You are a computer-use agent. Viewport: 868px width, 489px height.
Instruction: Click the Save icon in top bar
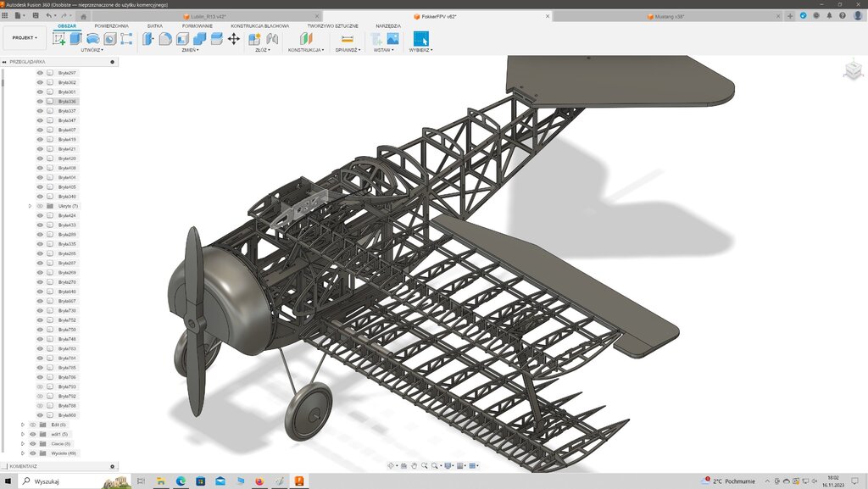point(36,15)
